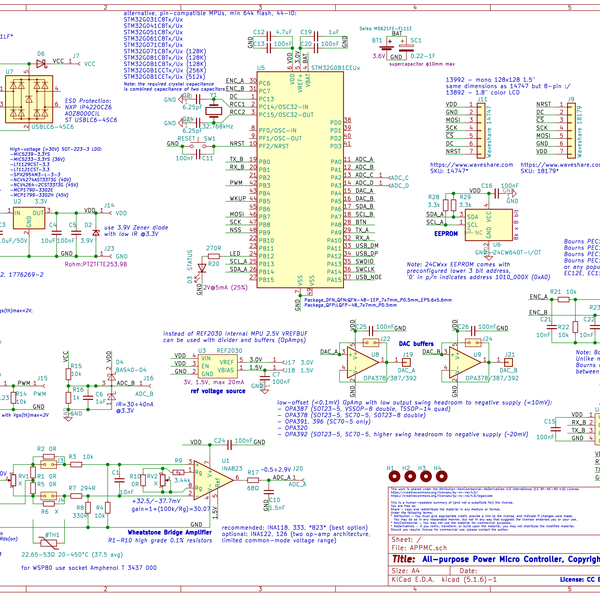Select the R17 68Ω resistor
This screenshot has height=600, width=600.
253,480
